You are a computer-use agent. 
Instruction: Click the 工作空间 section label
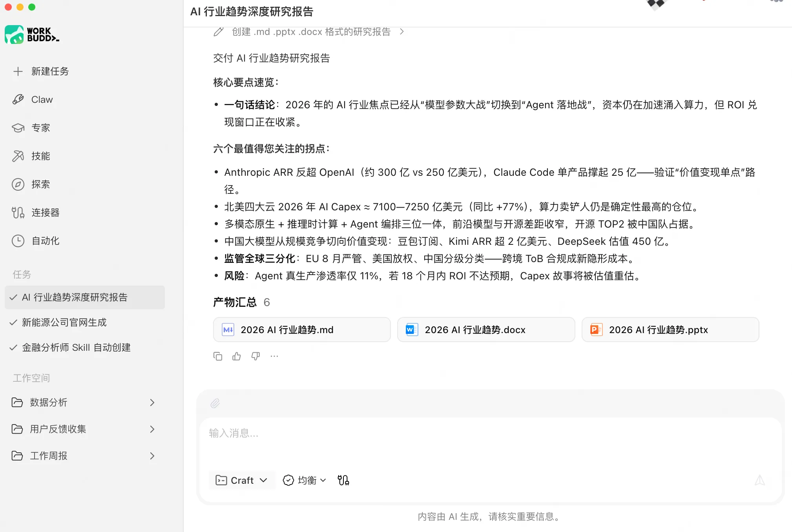point(31,378)
